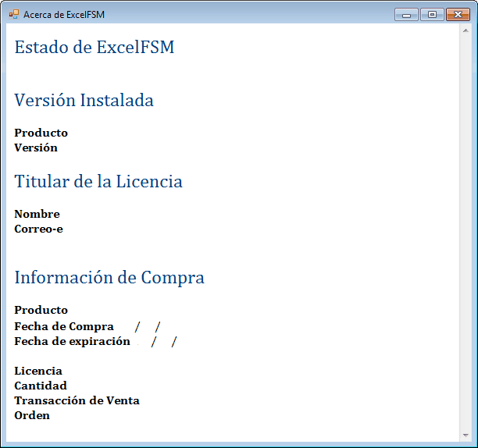Viewport: 478px width, 448px height.
Task: Click the 'Estado de ExcelFSM' heading
Action: coord(95,48)
